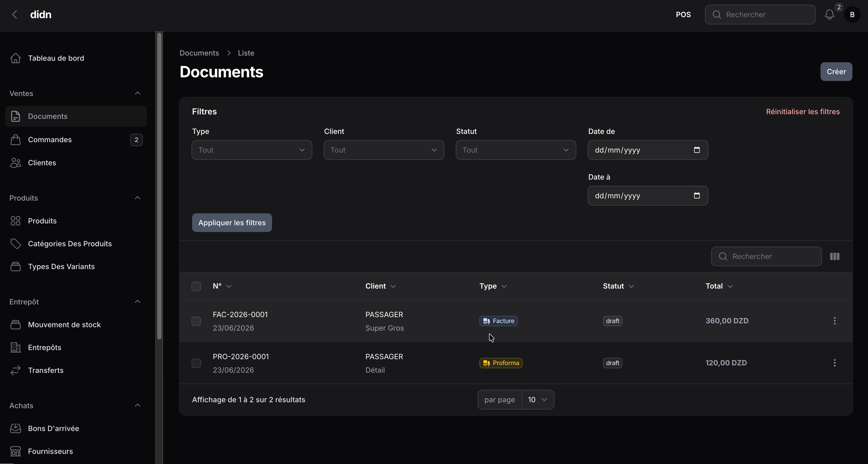The width and height of the screenshot is (868, 464).
Task: Click draft status of PRO-2026-0001
Action: coord(612,363)
